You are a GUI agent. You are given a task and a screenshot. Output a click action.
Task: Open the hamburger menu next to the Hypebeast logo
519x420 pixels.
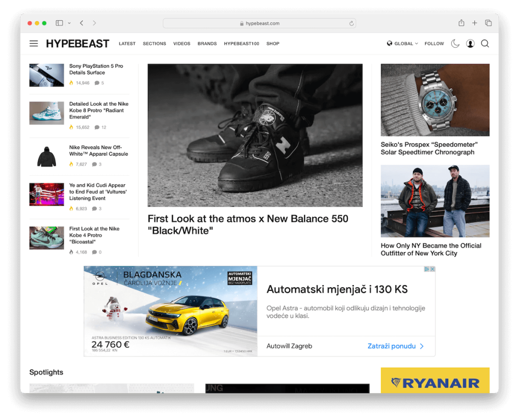tap(33, 44)
